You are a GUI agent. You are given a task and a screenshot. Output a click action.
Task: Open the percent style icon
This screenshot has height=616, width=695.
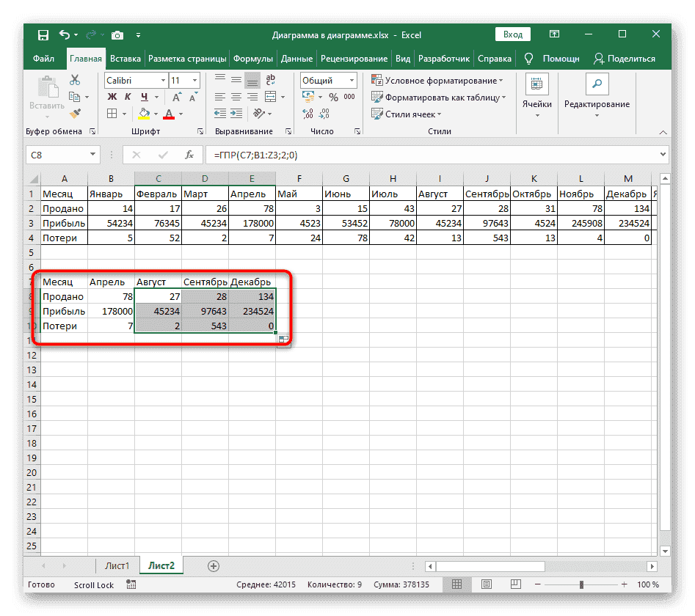pyautogui.click(x=333, y=97)
